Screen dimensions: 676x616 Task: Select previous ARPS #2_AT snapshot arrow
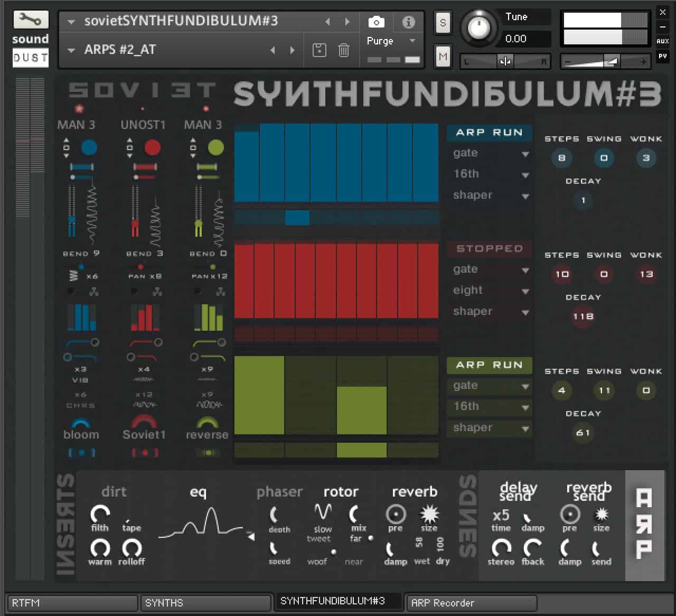coord(273,50)
